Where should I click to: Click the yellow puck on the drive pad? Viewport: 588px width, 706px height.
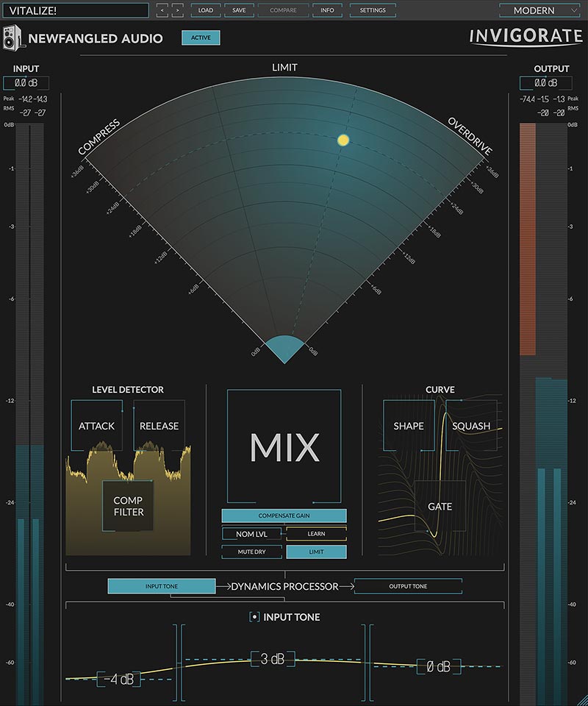point(342,140)
